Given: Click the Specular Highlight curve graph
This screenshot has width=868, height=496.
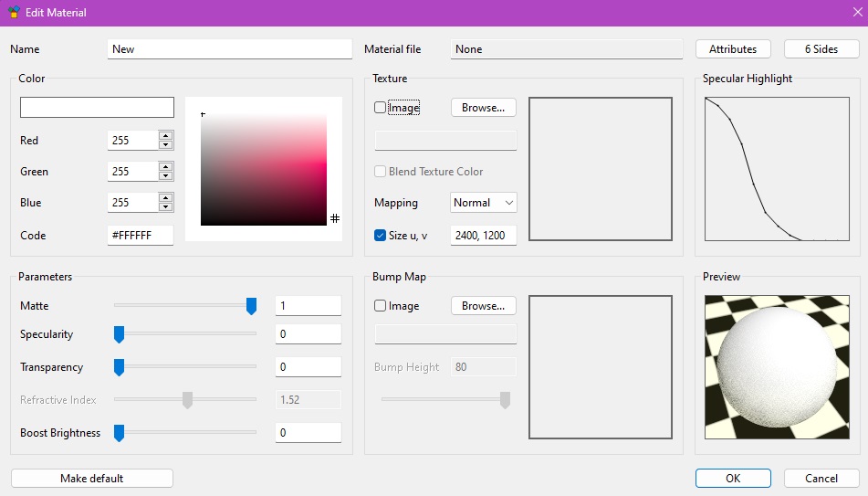Looking at the screenshot, I should [x=778, y=169].
